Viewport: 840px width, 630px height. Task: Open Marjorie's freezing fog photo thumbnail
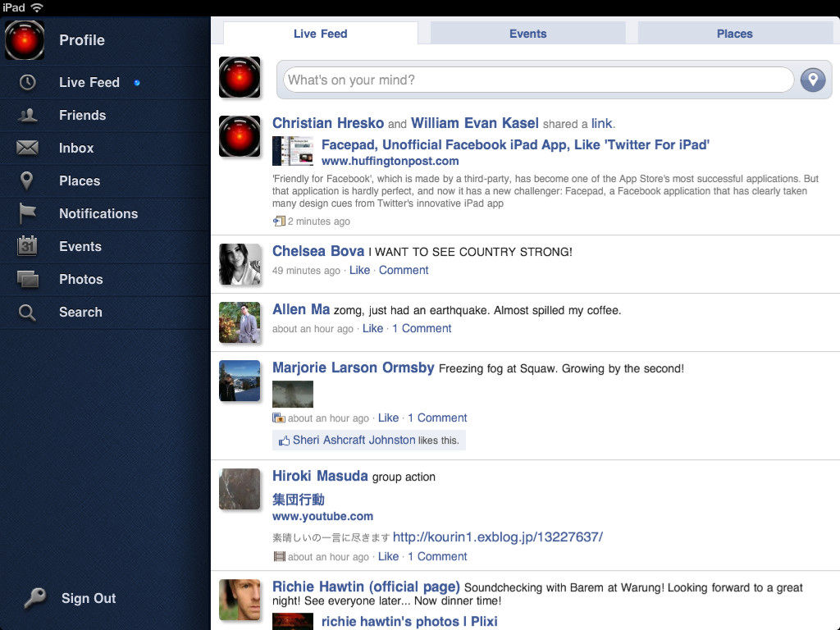[293, 394]
